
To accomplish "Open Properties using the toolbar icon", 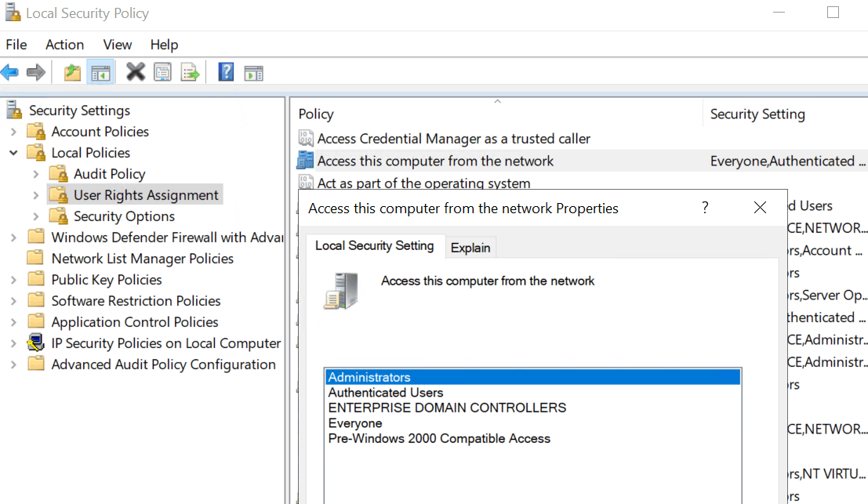I will click(163, 72).
